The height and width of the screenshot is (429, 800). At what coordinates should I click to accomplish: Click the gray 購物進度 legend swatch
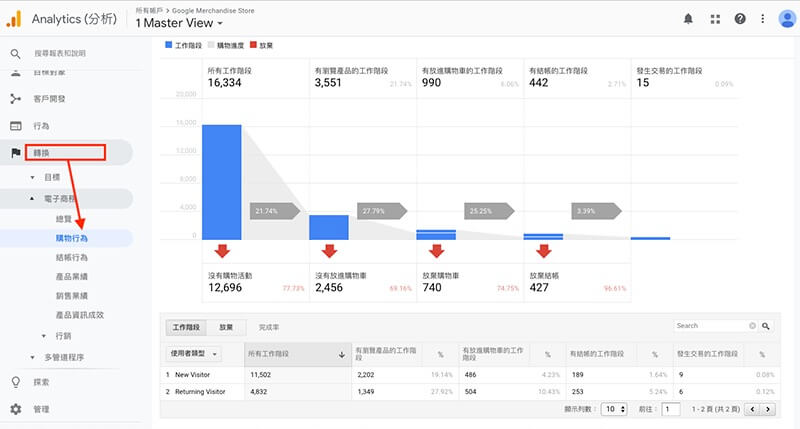coord(211,45)
